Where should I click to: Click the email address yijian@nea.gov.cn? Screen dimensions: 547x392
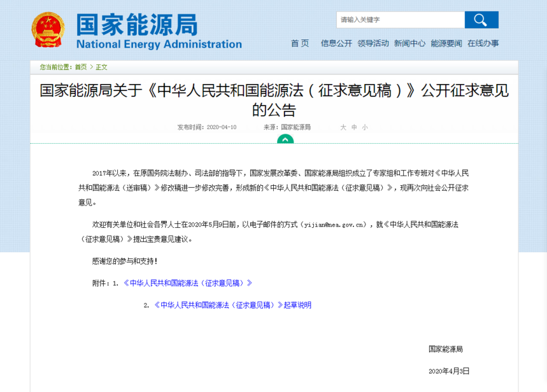335,225
